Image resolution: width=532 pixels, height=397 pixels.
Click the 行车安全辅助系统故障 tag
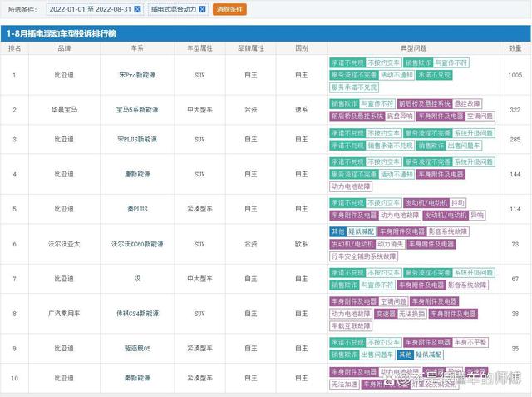(364, 256)
